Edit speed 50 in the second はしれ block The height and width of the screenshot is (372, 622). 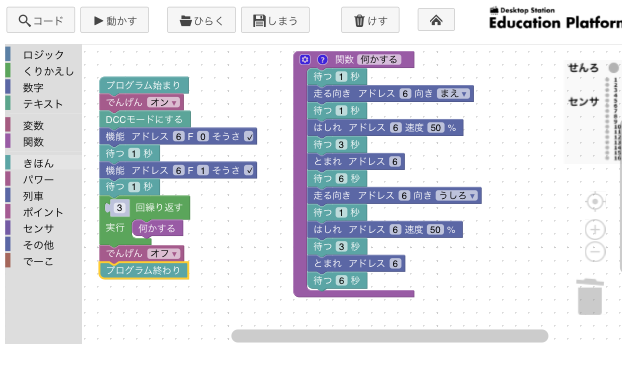click(x=435, y=230)
